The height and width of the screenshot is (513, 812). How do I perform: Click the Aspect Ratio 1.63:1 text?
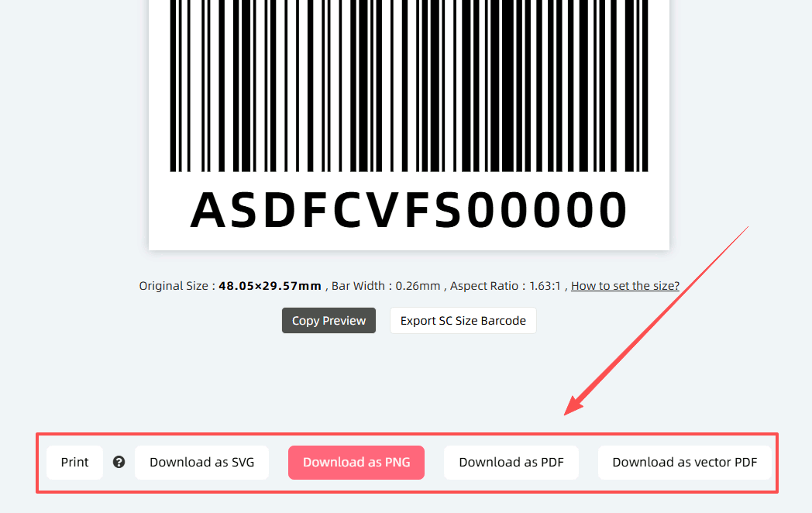[x=505, y=286]
